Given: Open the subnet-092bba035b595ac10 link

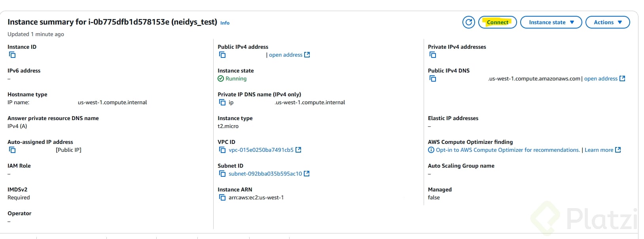Looking at the screenshot, I should pyautogui.click(x=265, y=174).
